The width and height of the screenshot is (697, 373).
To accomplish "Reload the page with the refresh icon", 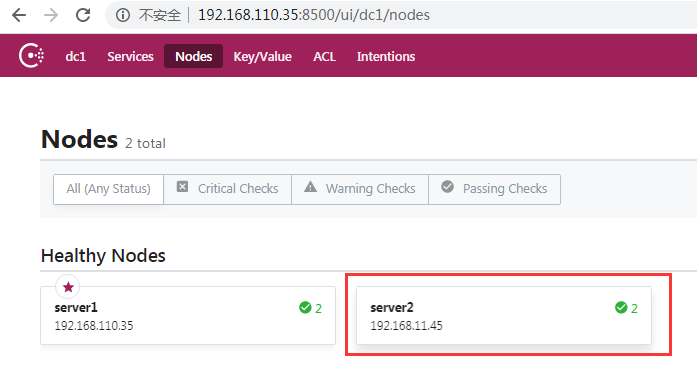I will [x=83, y=15].
